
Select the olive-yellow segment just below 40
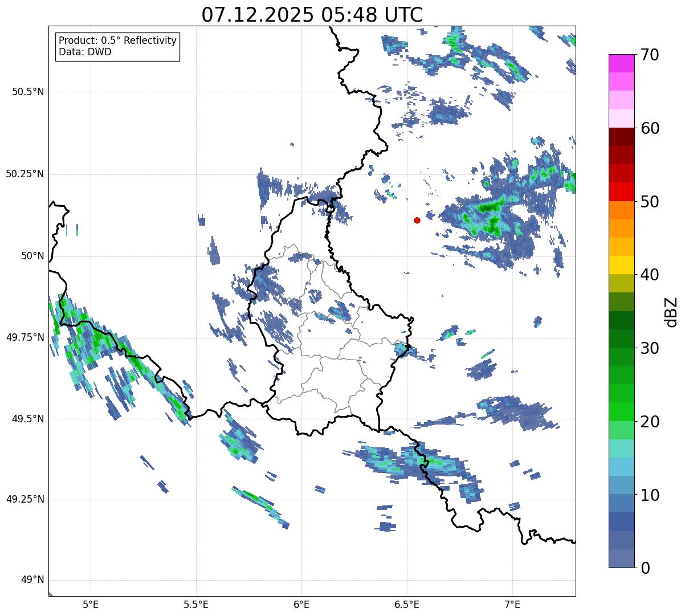click(x=622, y=284)
